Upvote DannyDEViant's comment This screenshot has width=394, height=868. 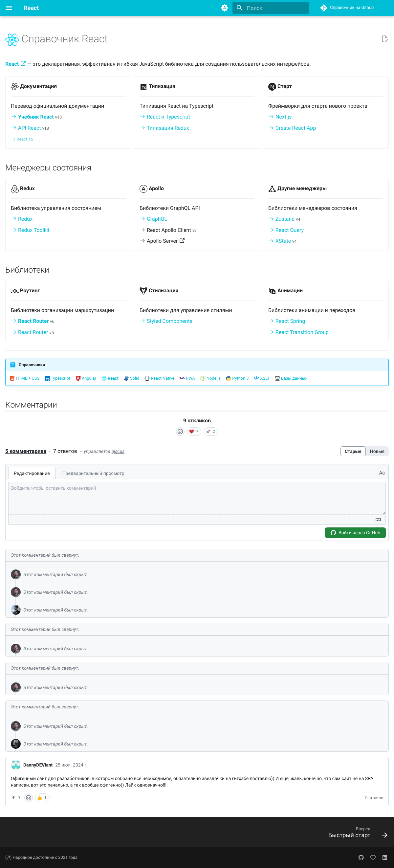(16, 798)
